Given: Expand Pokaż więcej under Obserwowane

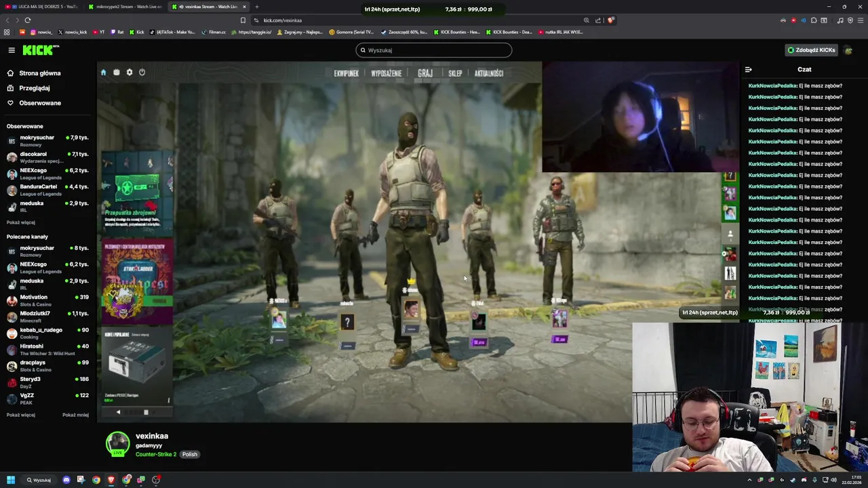Looking at the screenshot, I should click(21, 222).
